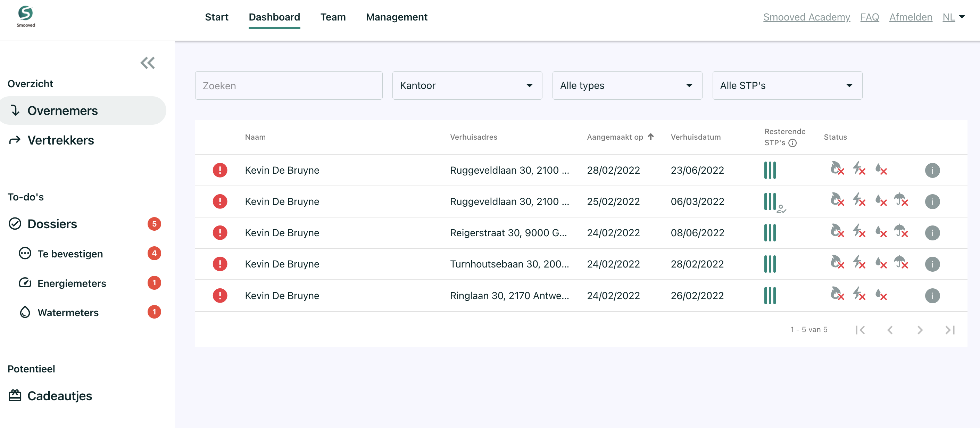
Task: Open the Alle STP's dropdown
Action: [x=787, y=85]
